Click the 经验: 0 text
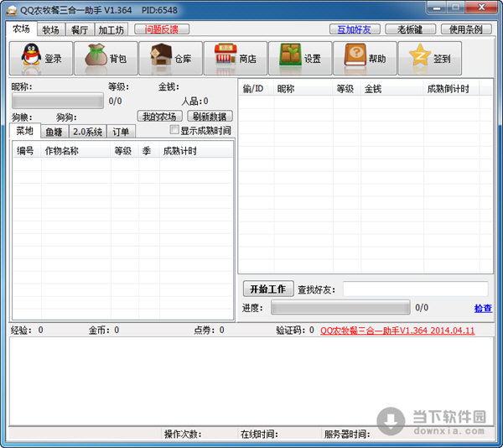Image resolution: width=503 pixels, height=448 pixels. coord(27,330)
